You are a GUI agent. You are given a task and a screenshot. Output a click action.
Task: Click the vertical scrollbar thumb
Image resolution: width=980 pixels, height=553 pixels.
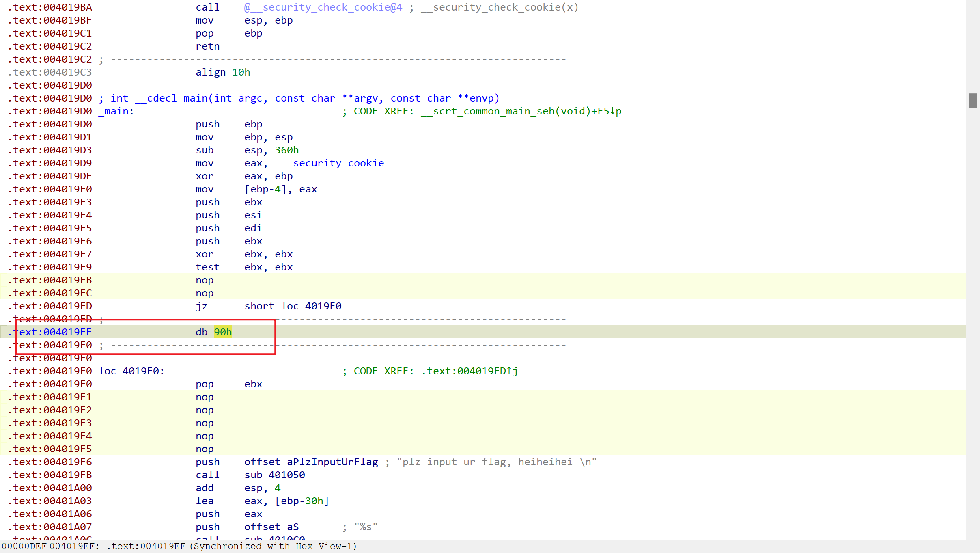(x=973, y=101)
